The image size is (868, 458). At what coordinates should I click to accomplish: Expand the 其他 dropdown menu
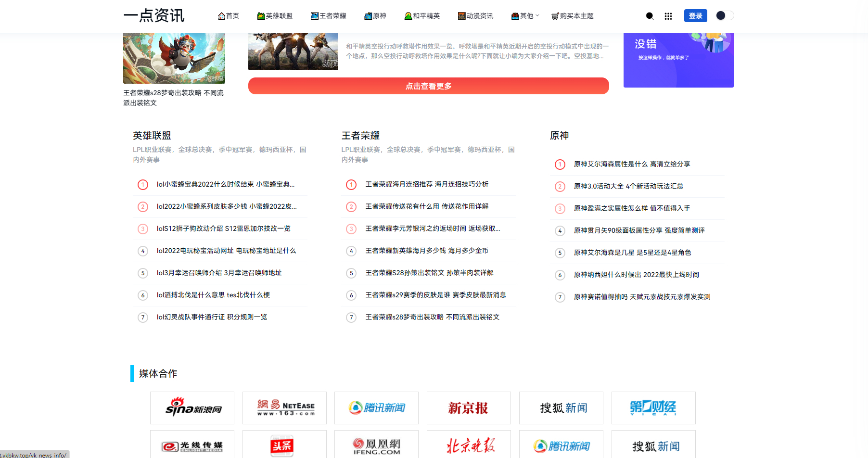(x=525, y=16)
